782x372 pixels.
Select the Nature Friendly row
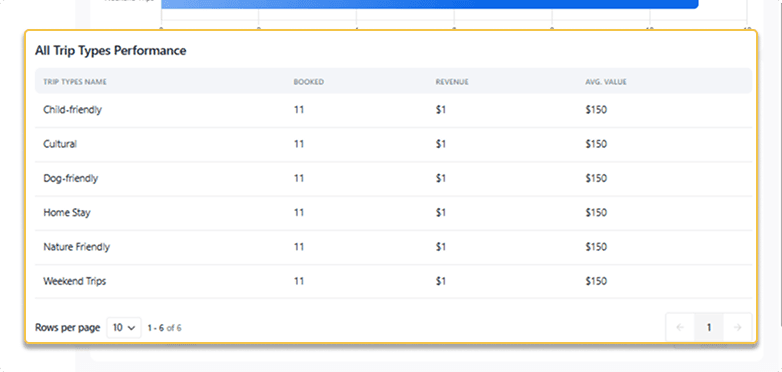pos(393,247)
